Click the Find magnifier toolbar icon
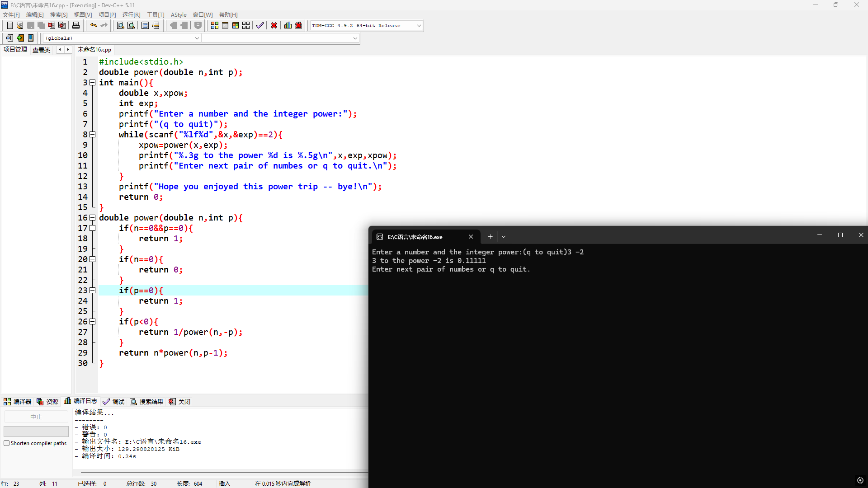This screenshot has height=488, width=868. [x=120, y=25]
